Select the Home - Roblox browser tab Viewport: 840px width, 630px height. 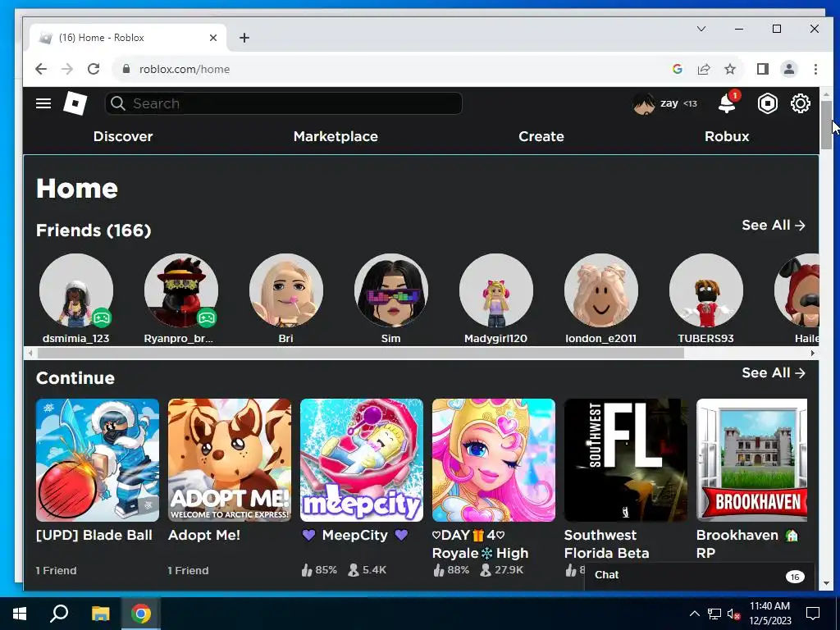click(127, 38)
